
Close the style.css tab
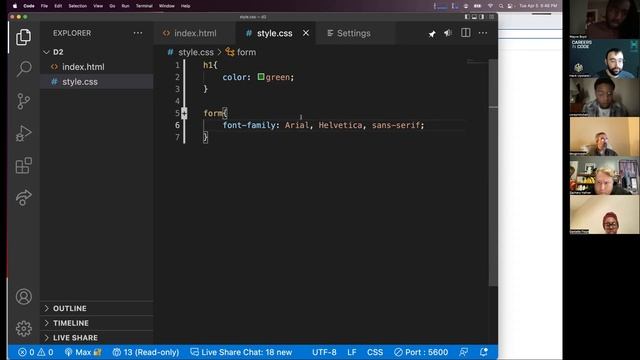[x=306, y=33]
